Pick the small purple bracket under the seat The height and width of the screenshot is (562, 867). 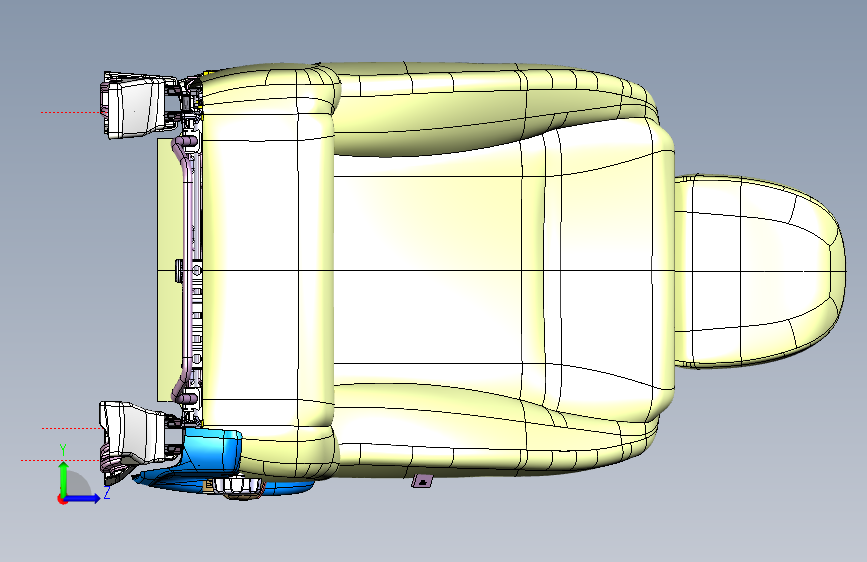point(422,481)
